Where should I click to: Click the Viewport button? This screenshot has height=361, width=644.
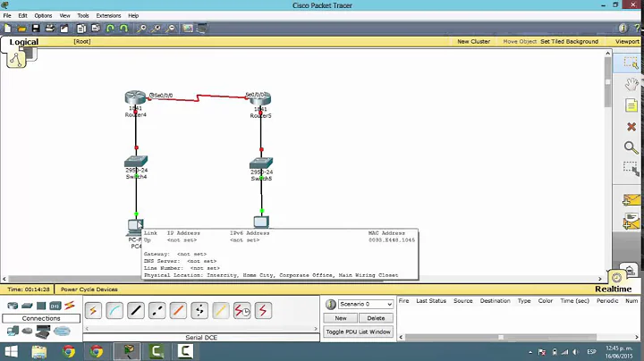627,41
